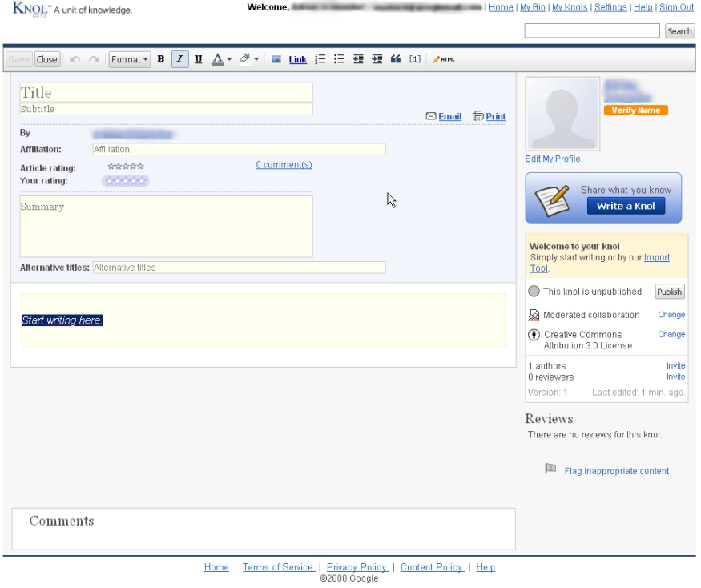Go to Settings in the top navigation
The image size is (701, 588).
[x=610, y=7]
